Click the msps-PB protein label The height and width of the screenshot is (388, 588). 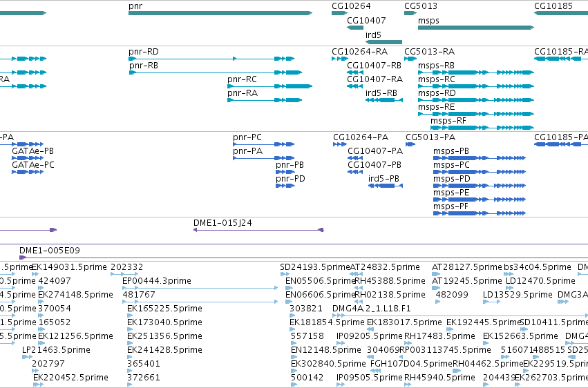[451, 151]
